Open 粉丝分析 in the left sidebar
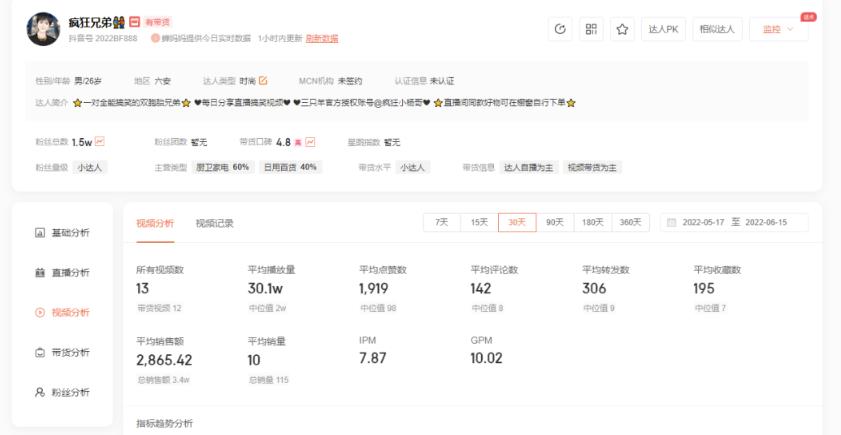The height and width of the screenshot is (435, 841). point(69,393)
